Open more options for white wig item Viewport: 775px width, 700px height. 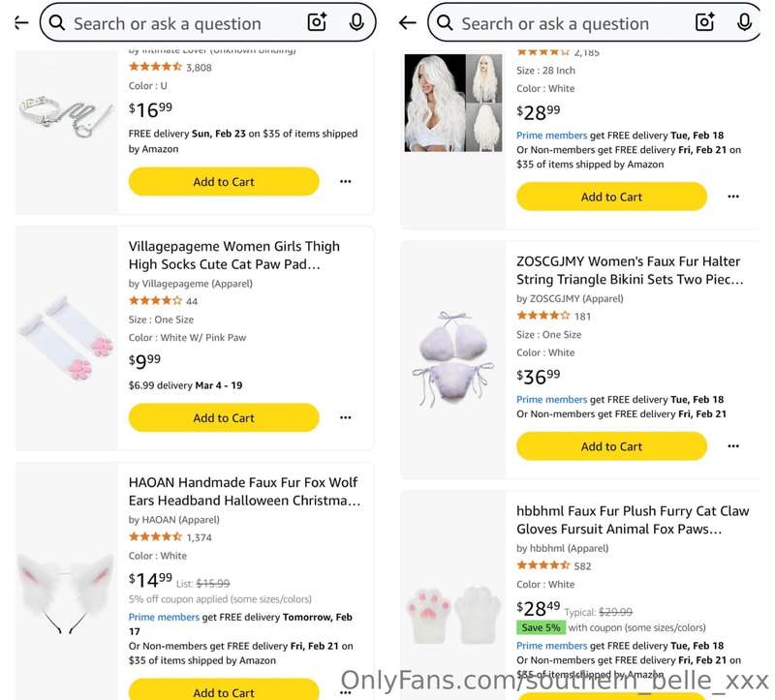click(x=733, y=197)
